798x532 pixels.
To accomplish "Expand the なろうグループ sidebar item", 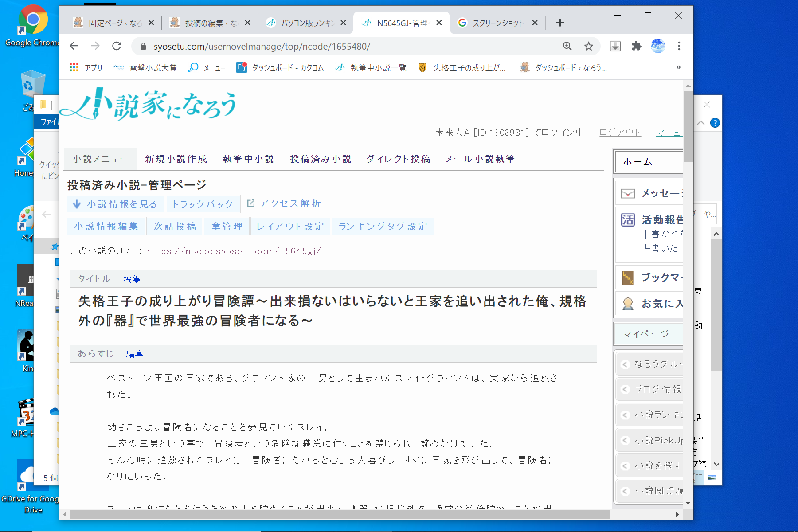I will tap(650, 364).
